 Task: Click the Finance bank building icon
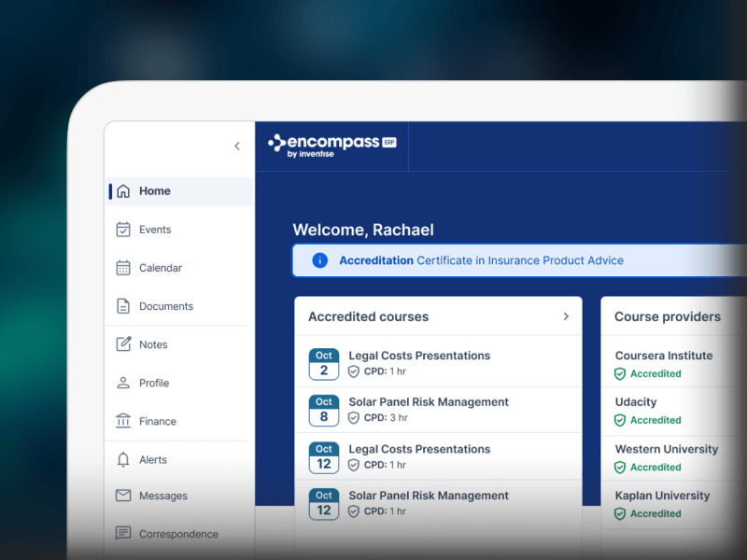tap(123, 421)
